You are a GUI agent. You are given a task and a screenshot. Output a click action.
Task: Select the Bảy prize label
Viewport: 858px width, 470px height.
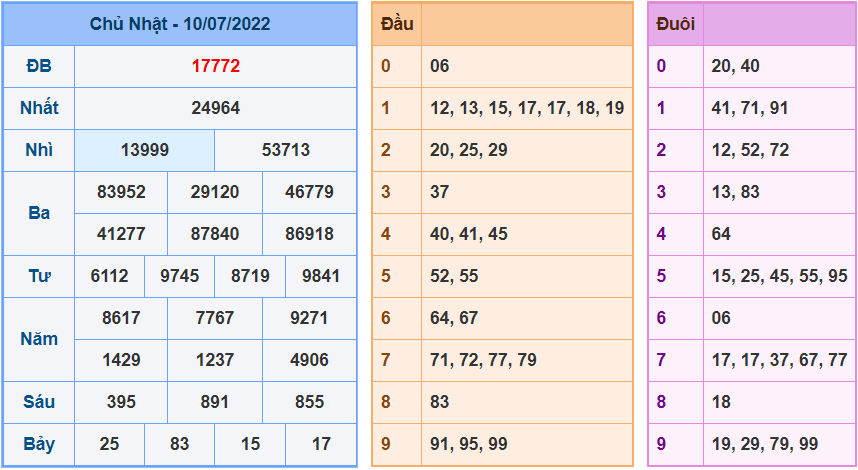point(39,444)
